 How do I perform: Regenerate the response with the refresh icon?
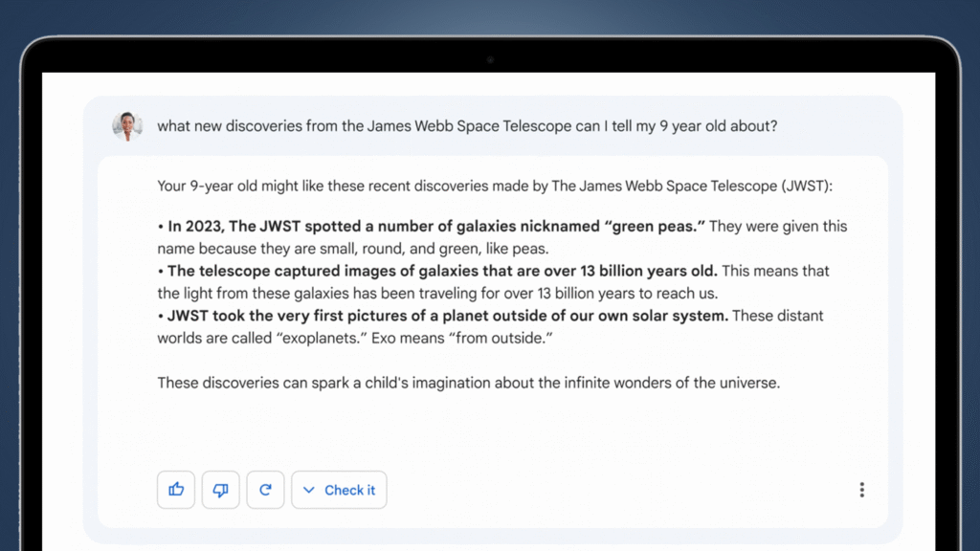click(x=265, y=490)
